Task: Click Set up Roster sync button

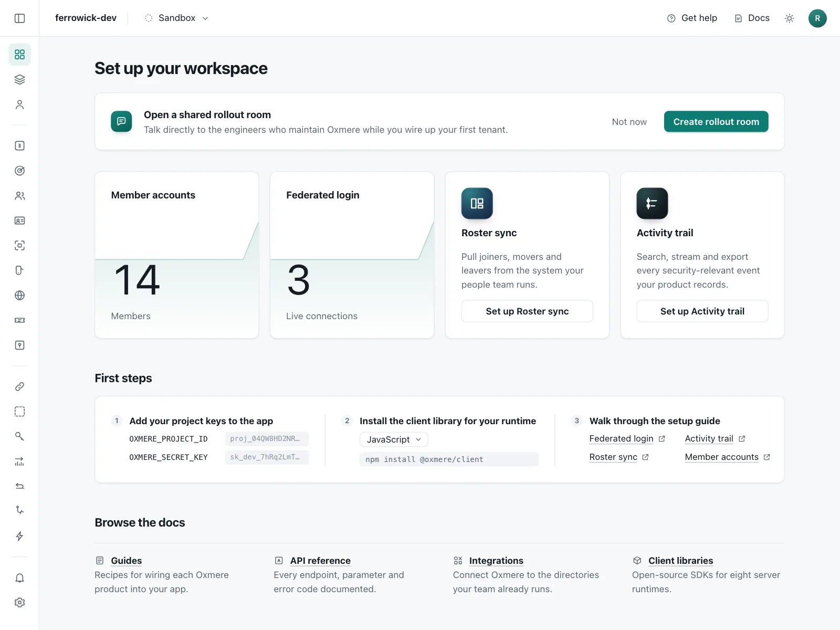Action: [527, 311]
